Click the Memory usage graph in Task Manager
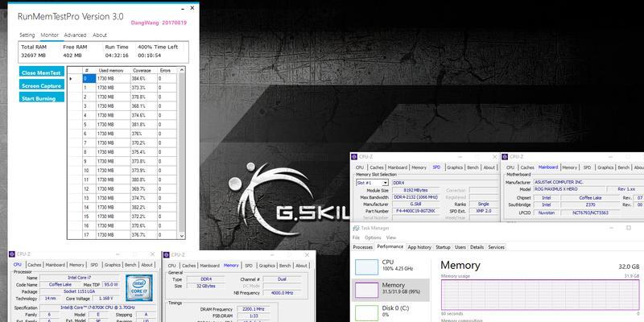The width and height of the screenshot is (644, 322). tap(540, 295)
